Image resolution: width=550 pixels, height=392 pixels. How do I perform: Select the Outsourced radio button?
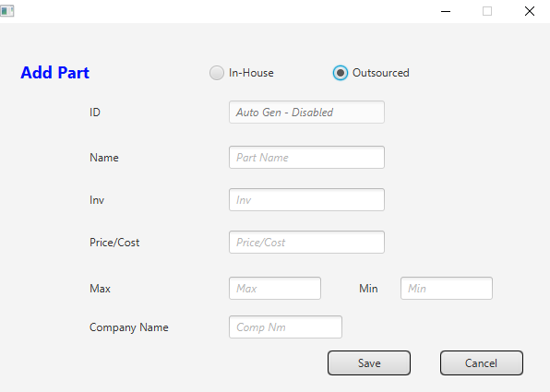click(341, 73)
